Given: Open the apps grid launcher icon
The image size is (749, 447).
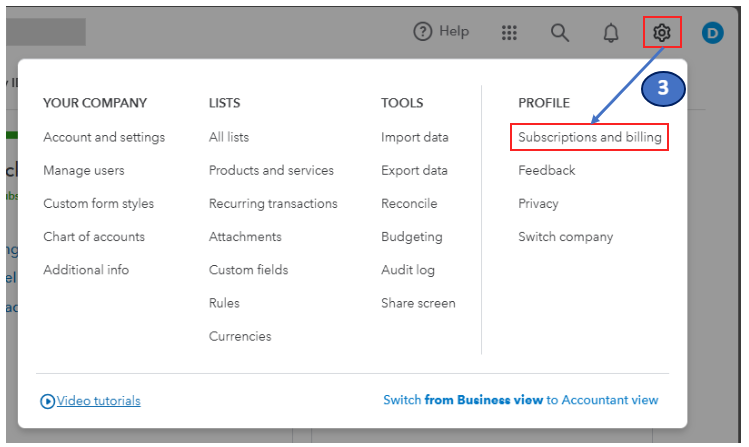Looking at the screenshot, I should [509, 33].
